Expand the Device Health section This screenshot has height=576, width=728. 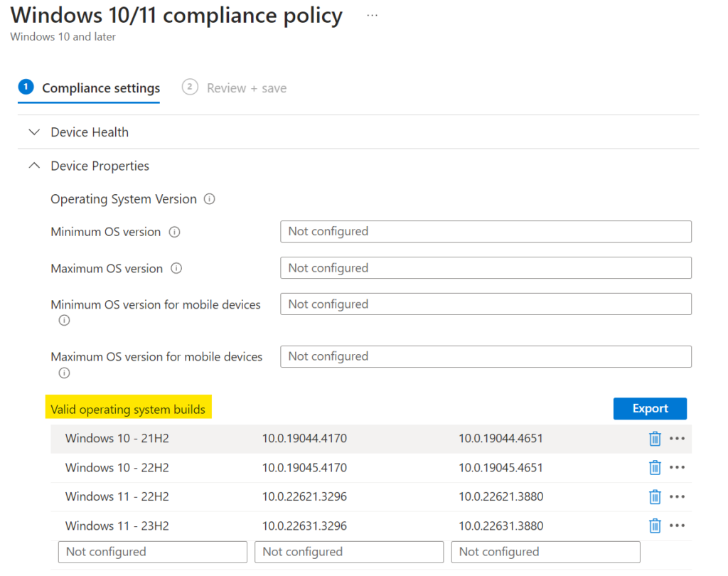tap(33, 132)
